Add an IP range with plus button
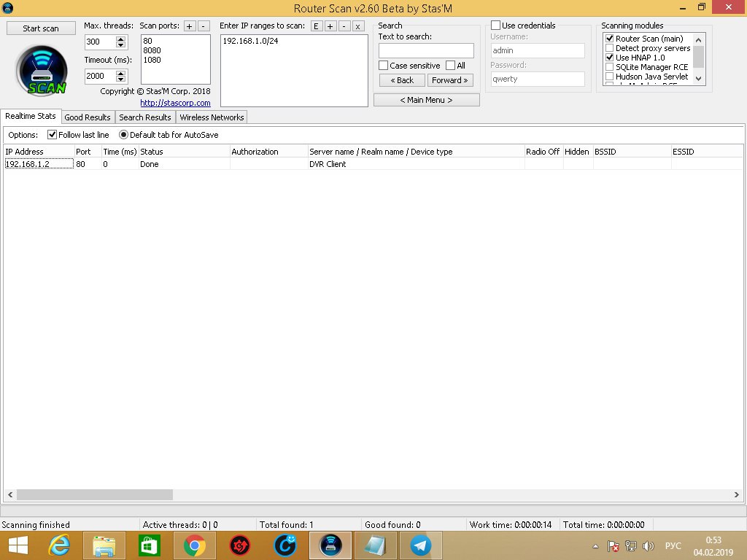Screen dimensions: 747x560 coord(330,26)
